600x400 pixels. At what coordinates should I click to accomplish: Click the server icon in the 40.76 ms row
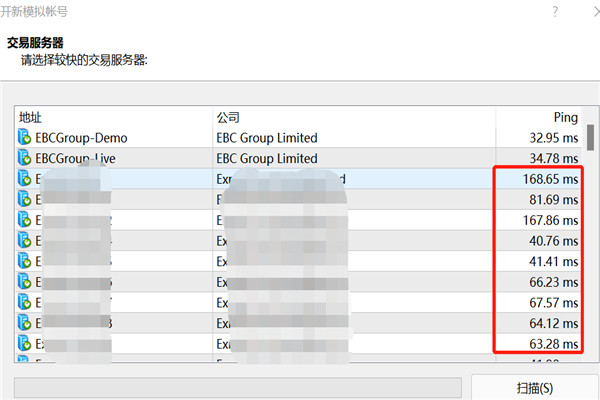(x=24, y=241)
